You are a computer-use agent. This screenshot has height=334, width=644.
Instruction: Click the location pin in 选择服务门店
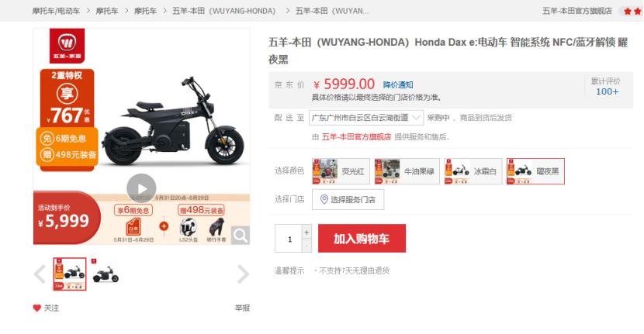[324, 199]
